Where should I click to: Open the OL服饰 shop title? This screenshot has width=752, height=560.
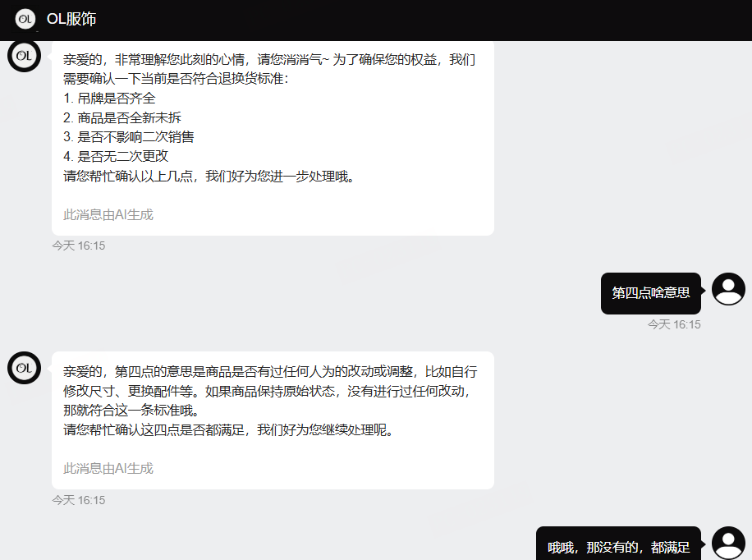[71, 19]
